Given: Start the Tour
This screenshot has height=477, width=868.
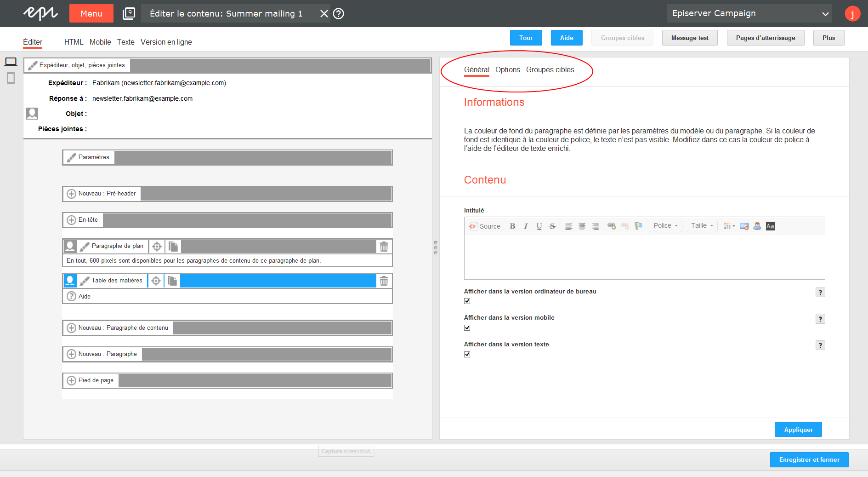Looking at the screenshot, I should pos(526,38).
